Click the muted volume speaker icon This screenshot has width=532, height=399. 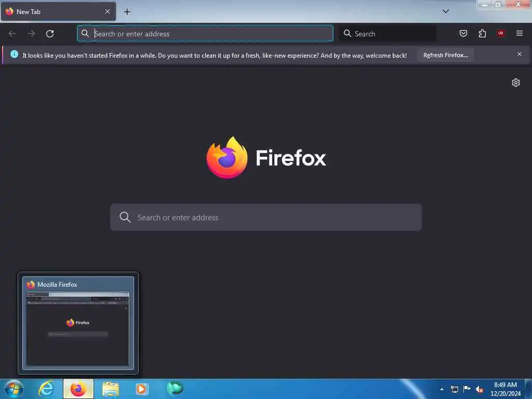[480, 390]
